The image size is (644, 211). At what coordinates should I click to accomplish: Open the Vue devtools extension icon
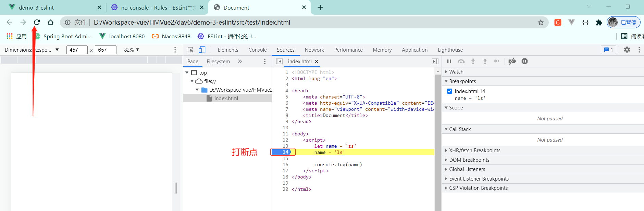point(571,23)
